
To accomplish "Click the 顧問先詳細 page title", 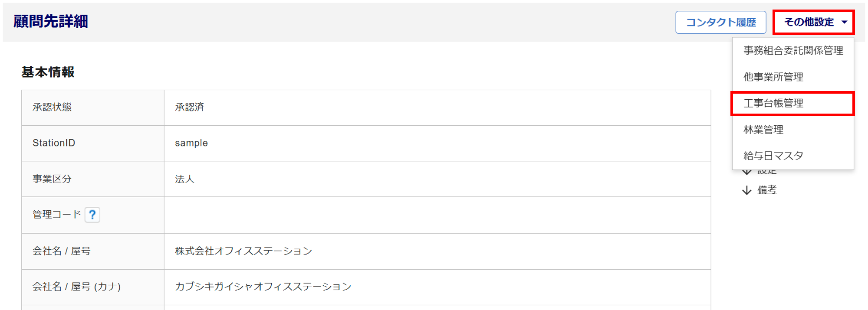I will click(x=51, y=21).
